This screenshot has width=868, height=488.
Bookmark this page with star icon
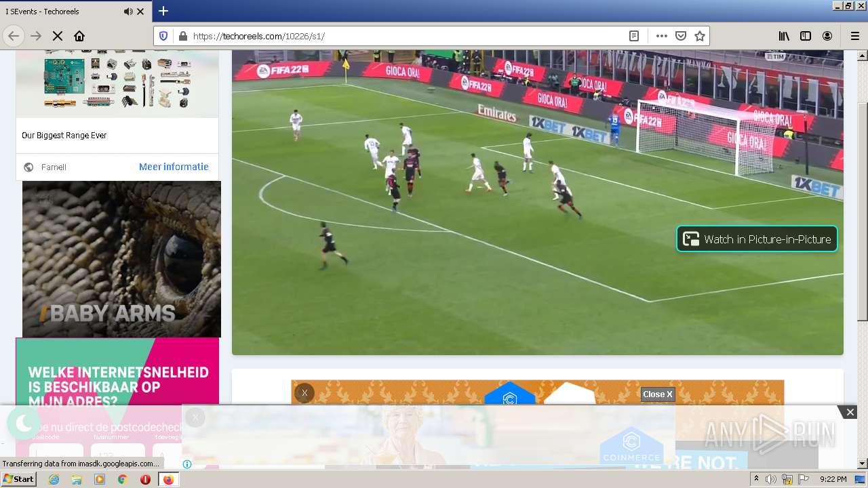[x=700, y=36]
